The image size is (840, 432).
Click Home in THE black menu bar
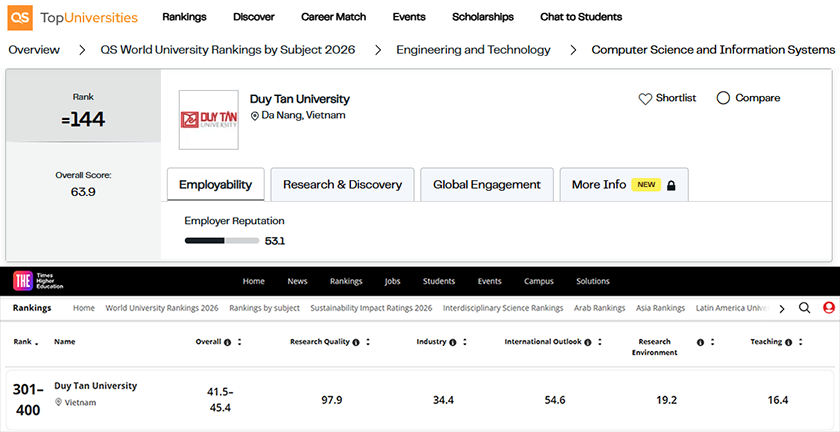click(x=252, y=281)
